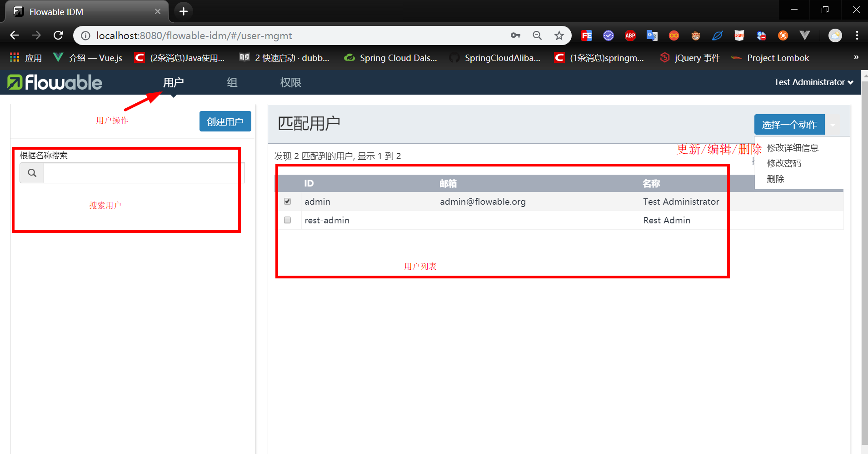Open the AdBlock Plus extension icon
The width and height of the screenshot is (868, 454).
click(630, 35)
